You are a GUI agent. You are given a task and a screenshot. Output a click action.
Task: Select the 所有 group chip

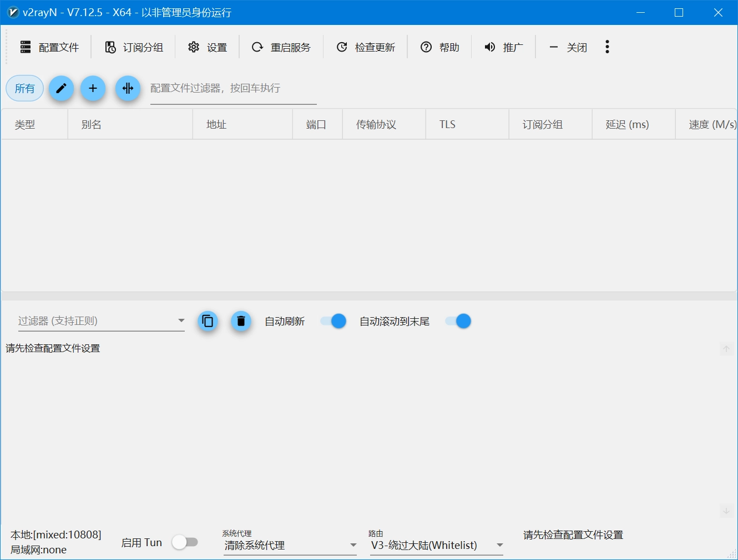pyautogui.click(x=25, y=88)
